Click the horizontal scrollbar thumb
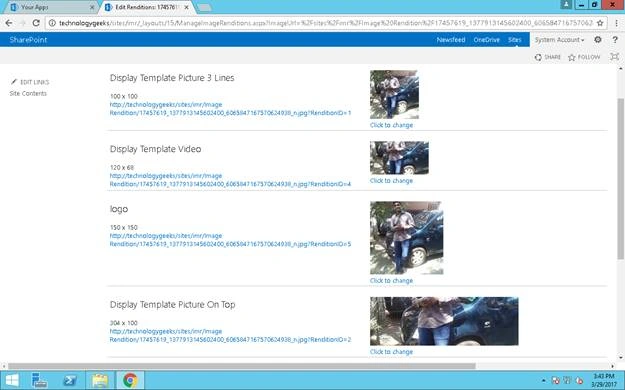Screen dimensions: 625x390 pos(242,366)
